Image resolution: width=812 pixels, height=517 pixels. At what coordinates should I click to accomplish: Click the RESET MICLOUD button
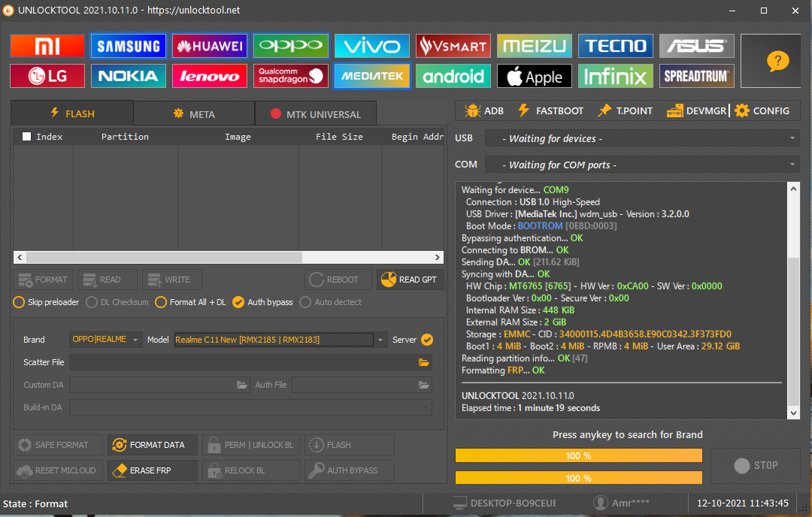pyautogui.click(x=58, y=470)
